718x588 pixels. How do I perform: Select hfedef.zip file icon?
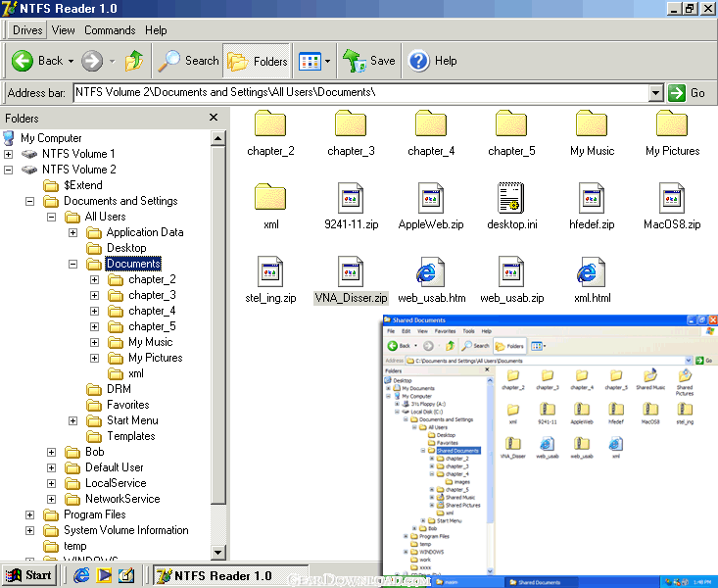[592, 198]
